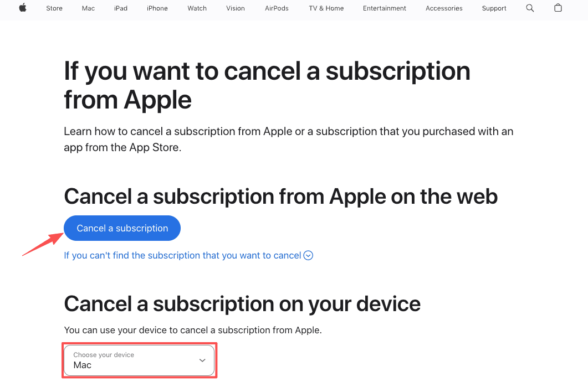Navigate to TV & Home
This screenshot has height=387, width=588.
click(326, 8)
